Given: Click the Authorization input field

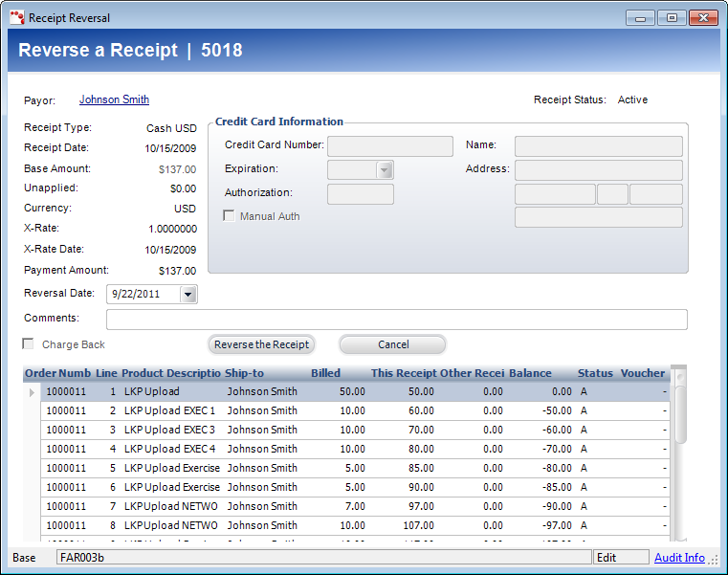Looking at the screenshot, I should point(360,194).
